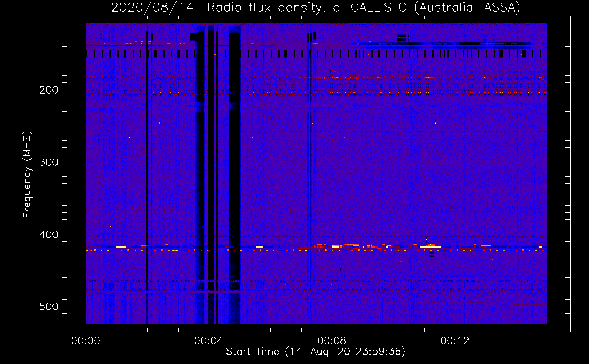589x364 pixels.
Task: Click the 'Start Time (14-Aug-20 23:59:36)' label
Action: tap(316, 352)
